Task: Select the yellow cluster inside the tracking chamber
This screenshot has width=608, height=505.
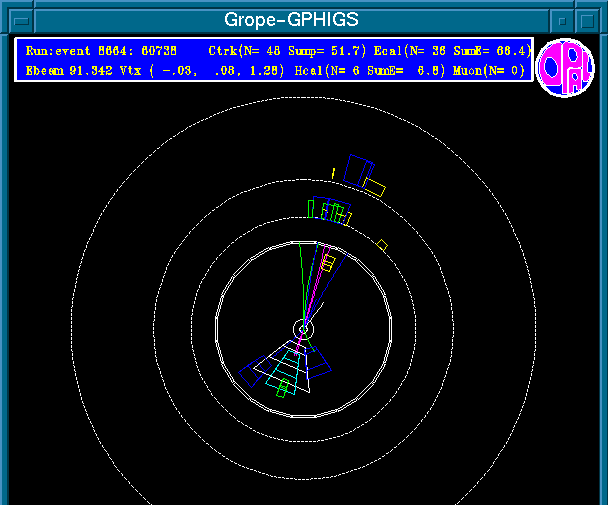Action: click(x=328, y=263)
